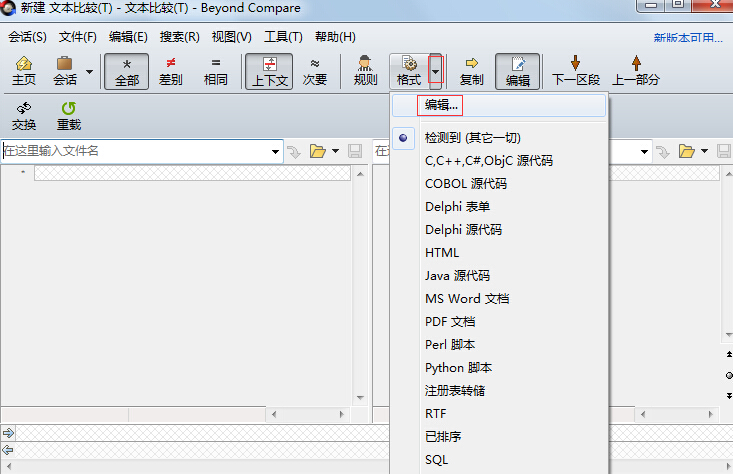Click the 主页 home icon
The width and height of the screenshot is (733, 474).
(x=24, y=71)
